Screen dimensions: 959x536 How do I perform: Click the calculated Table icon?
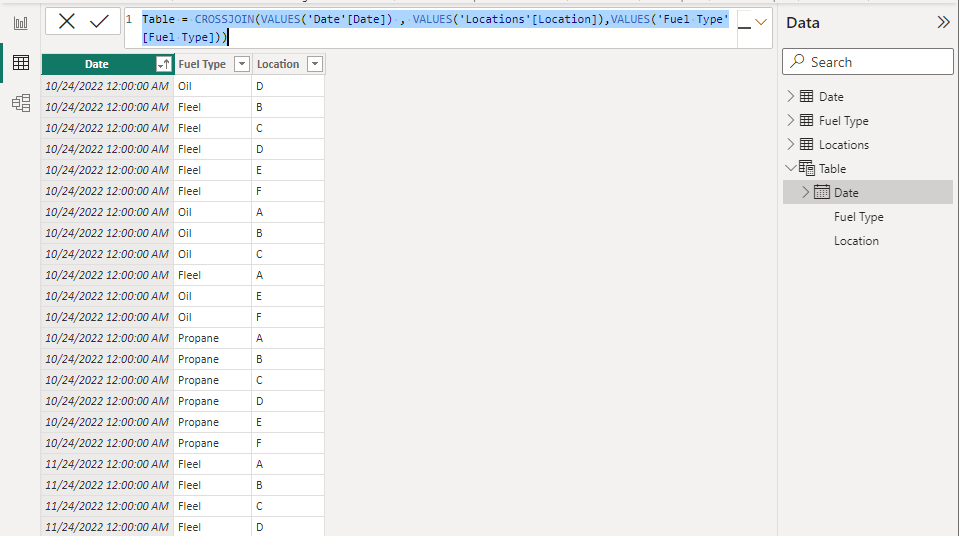(x=807, y=168)
